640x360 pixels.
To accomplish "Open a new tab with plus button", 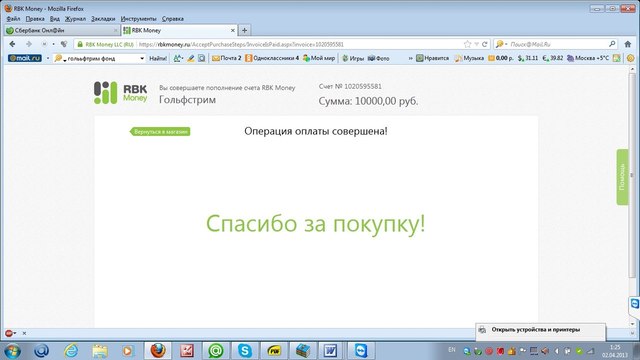I will (244, 30).
